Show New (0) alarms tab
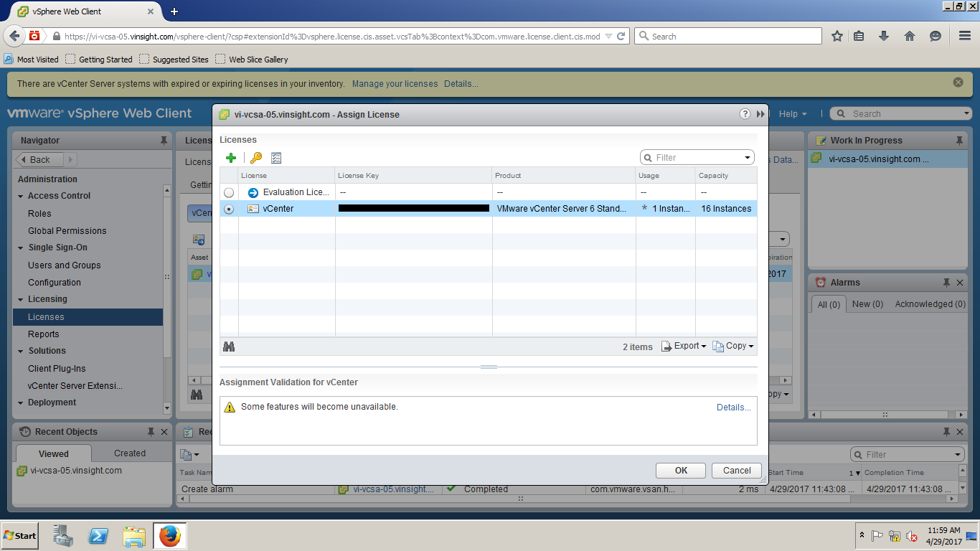 867,304
